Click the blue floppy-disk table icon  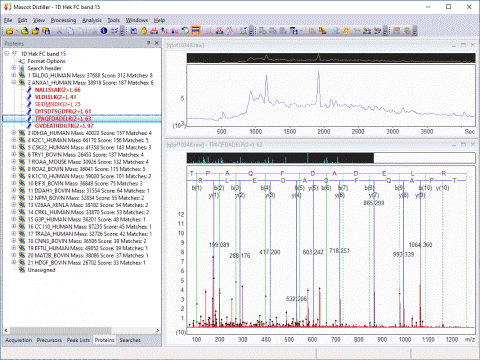[x=293, y=31]
